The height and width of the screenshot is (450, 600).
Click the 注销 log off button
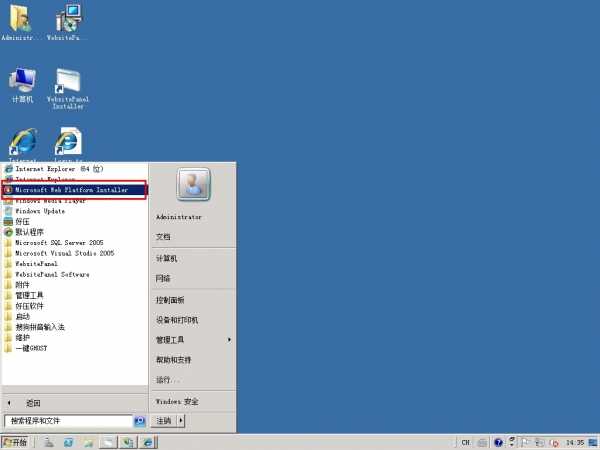click(164, 421)
